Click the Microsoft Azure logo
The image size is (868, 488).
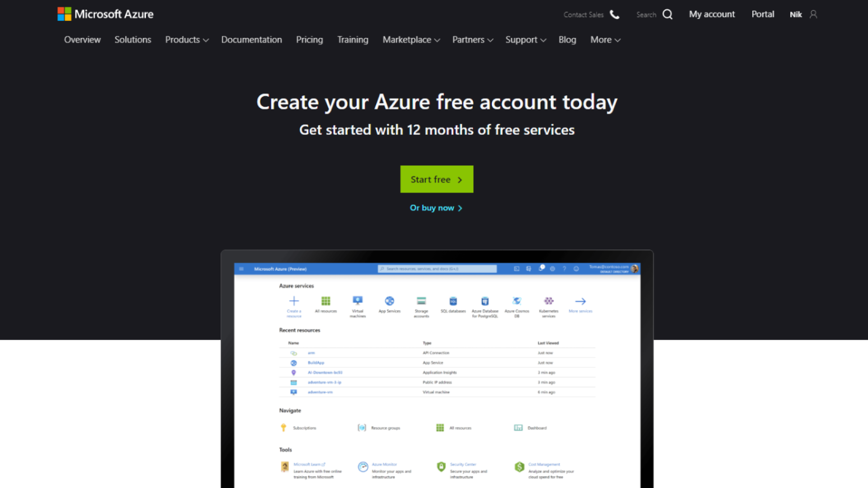tap(105, 14)
